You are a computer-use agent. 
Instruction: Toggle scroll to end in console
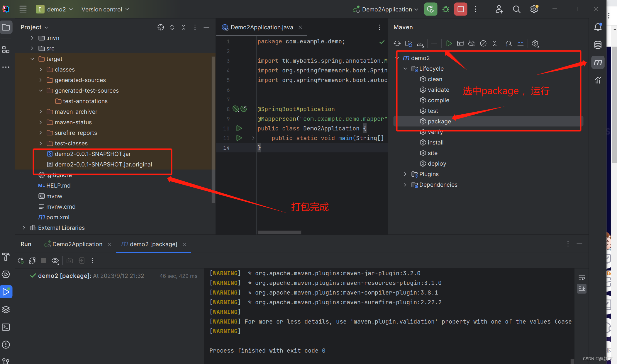pos(582,289)
